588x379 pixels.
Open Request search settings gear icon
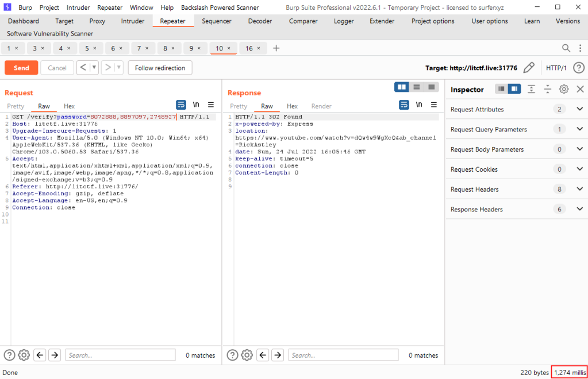point(24,355)
